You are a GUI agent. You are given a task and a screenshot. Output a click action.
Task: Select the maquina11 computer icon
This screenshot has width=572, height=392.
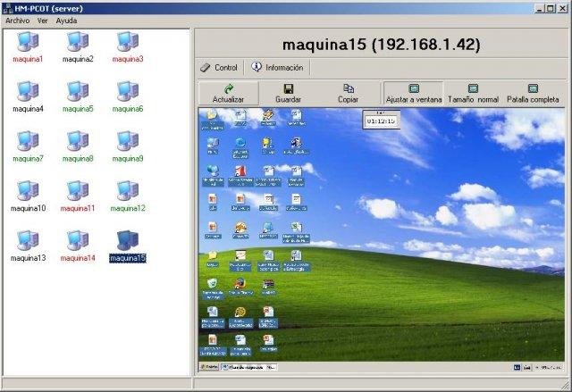(78, 191)
